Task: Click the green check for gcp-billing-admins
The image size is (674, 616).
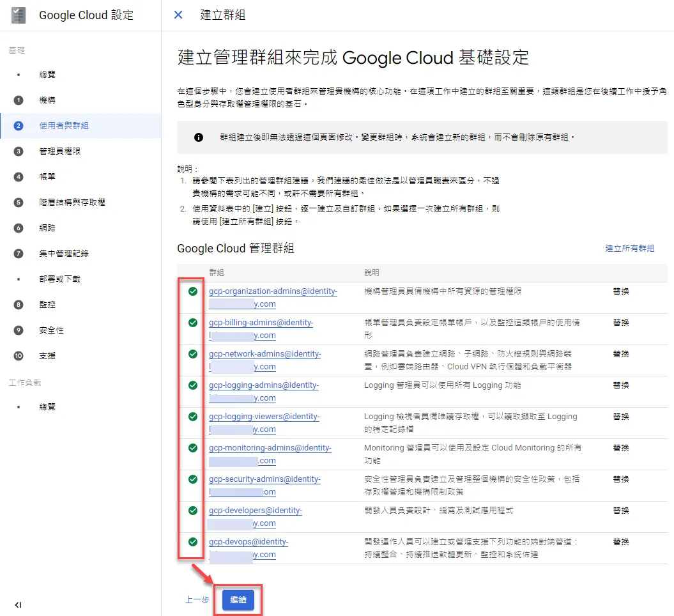Action: coord(193,323)
